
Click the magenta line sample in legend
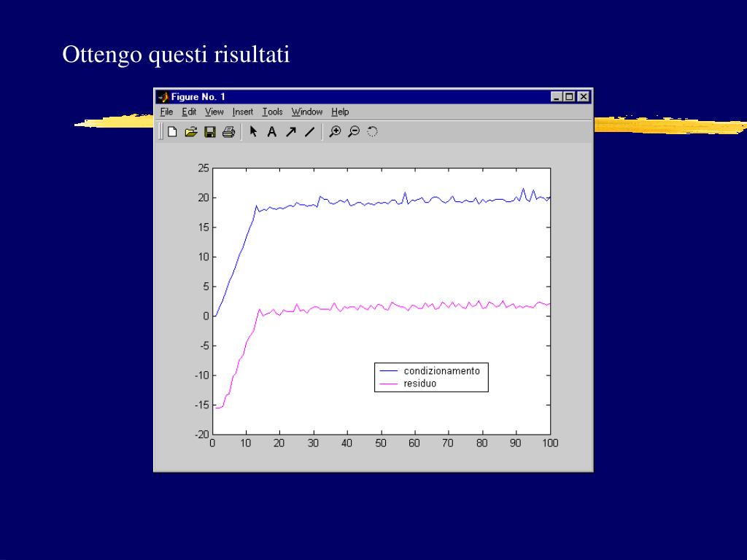click(x=388, y=384)
